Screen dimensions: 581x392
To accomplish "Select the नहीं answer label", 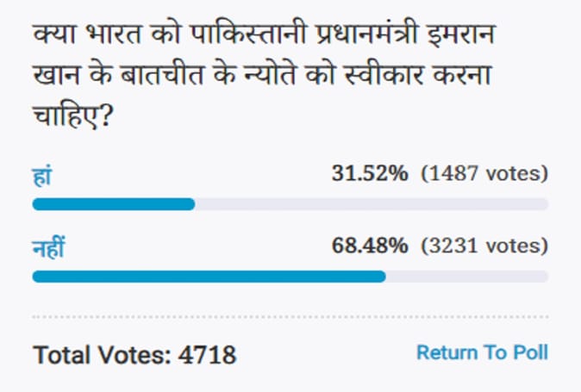I will (48, 246).
